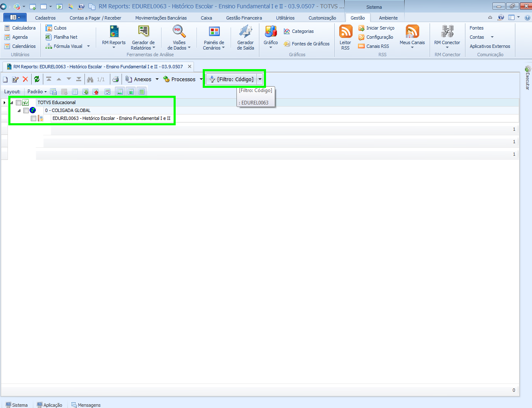Screen dimensions: 532x408
Task: Open the Anexos dropdown arrow
Action: [157, 80]
